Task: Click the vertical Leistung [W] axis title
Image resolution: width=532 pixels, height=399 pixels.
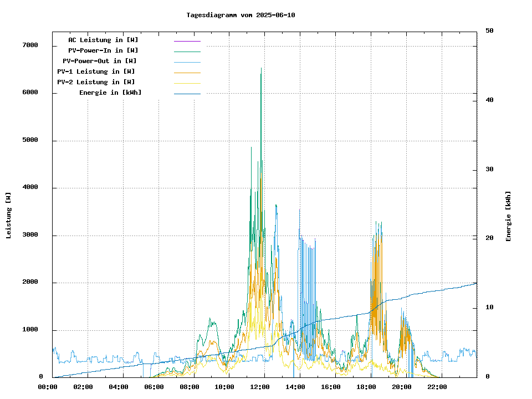Action: (9, 216)
